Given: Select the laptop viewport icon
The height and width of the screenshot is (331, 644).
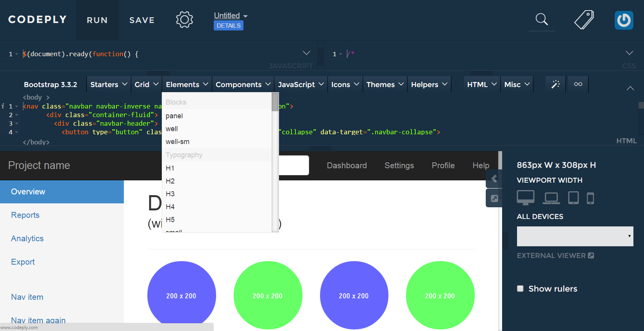Looking at the screenshot, I should [x=551, y=198].
